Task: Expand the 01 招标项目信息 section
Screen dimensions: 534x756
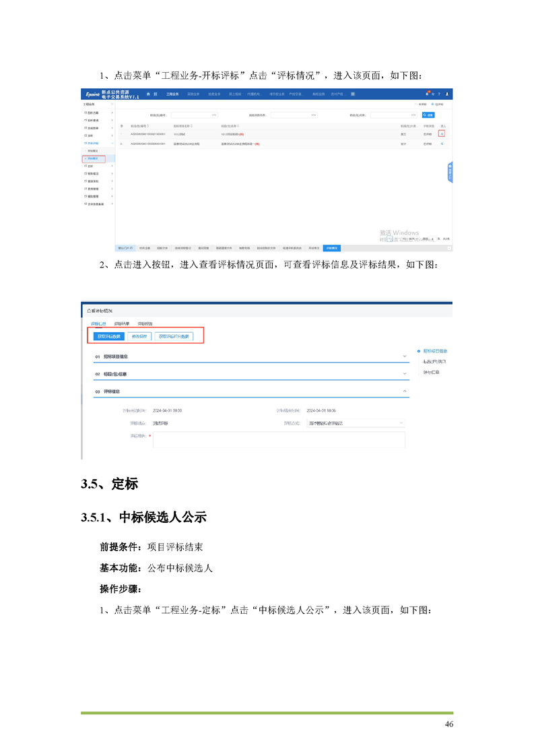Action: 404,356
